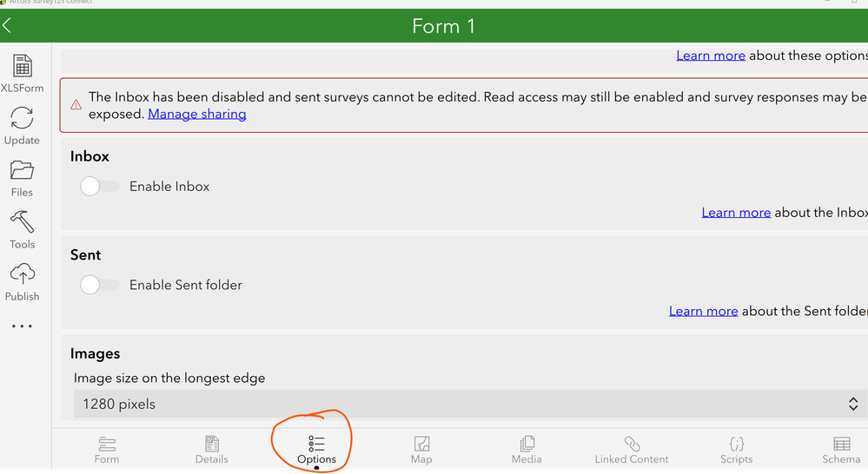Click Learn more about the Inbox link

736,213
